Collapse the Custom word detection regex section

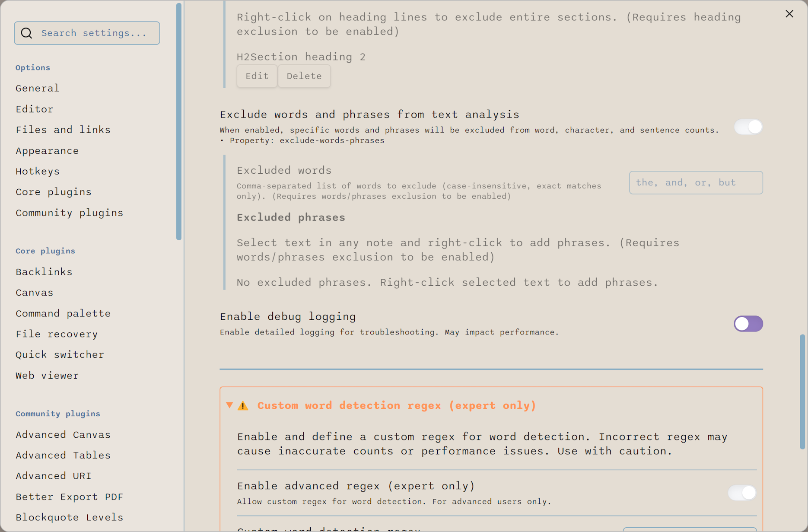pyautogui.click(x=229, y=405)
